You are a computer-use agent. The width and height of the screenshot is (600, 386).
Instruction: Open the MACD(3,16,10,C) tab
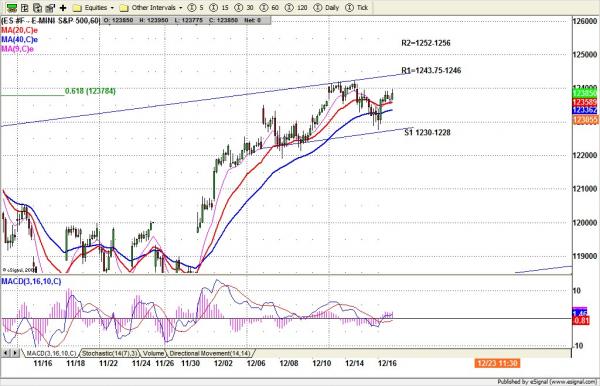pyautogui.click(x=51, y=353)
